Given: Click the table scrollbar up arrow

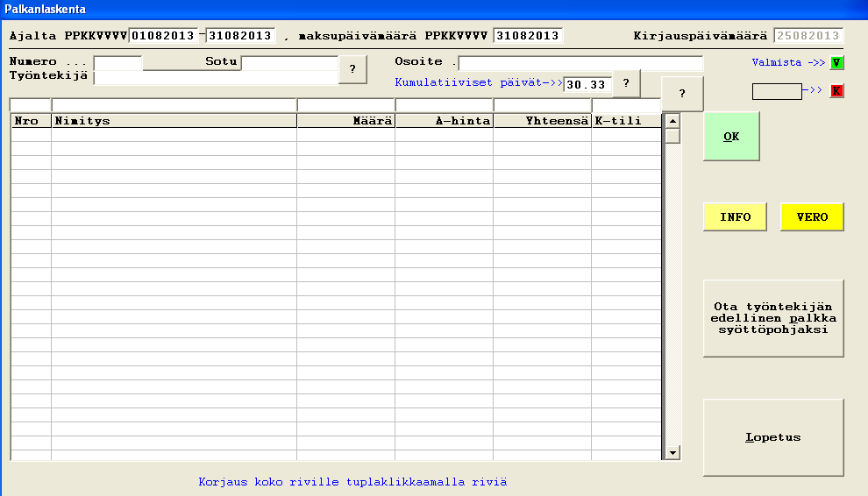Looking at the screenshot, I should point(672,121).
